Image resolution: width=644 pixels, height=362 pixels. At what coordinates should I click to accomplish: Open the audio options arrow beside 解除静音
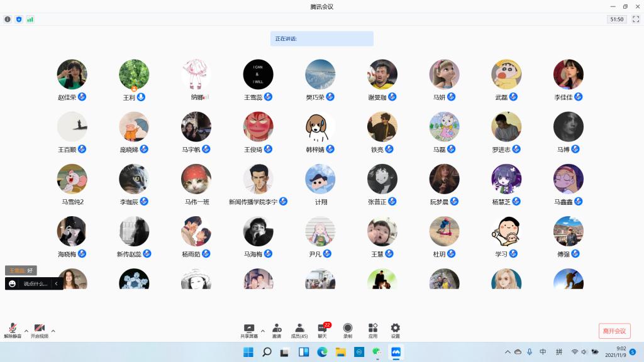26,331
